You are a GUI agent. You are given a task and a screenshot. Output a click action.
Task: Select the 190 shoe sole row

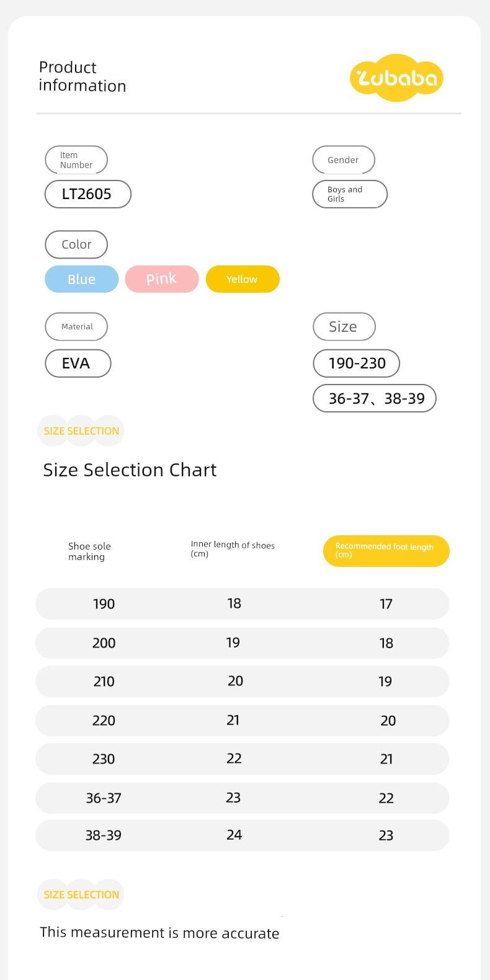point(243,604)
